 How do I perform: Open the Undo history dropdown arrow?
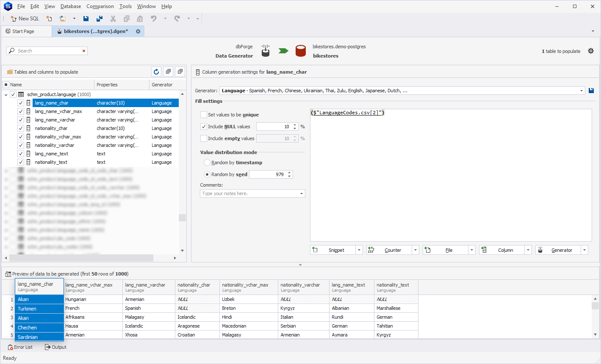pos(165,19)
